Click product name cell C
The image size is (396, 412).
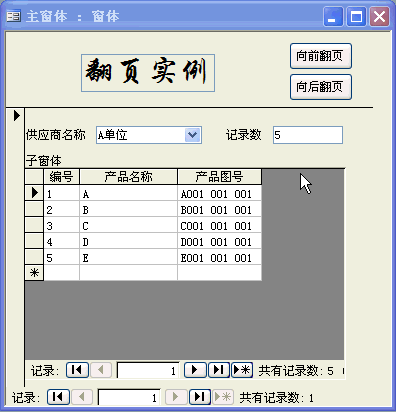(x=128, y=225)
